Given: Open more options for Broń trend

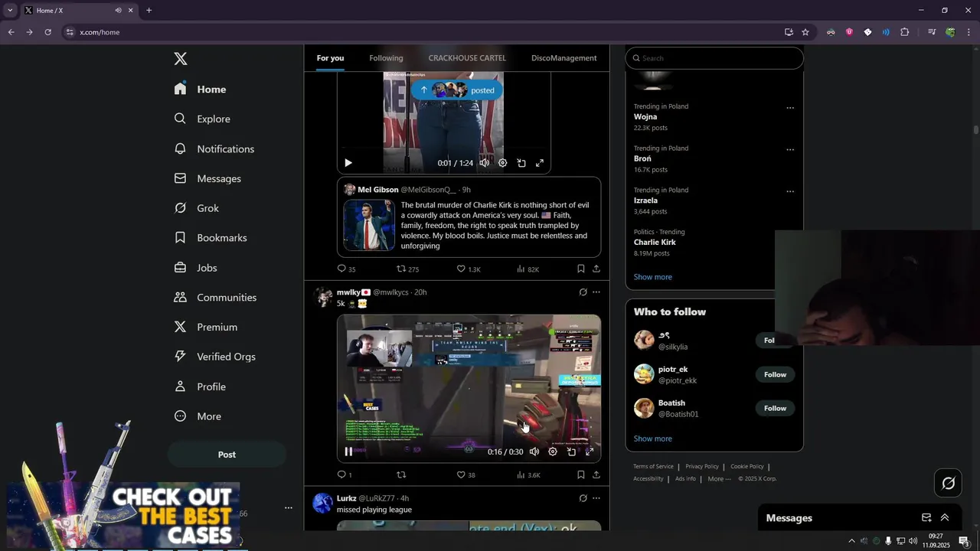Looking at the screenshot, I should (790, 149).
